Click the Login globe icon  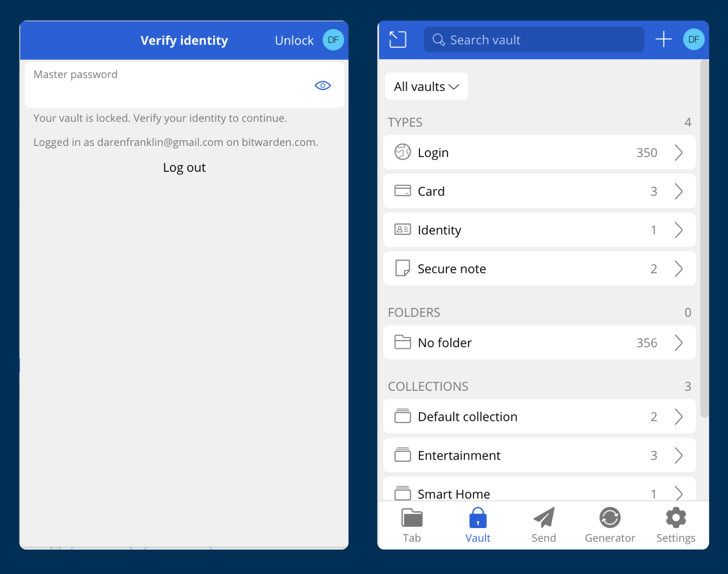pos(402,152)
